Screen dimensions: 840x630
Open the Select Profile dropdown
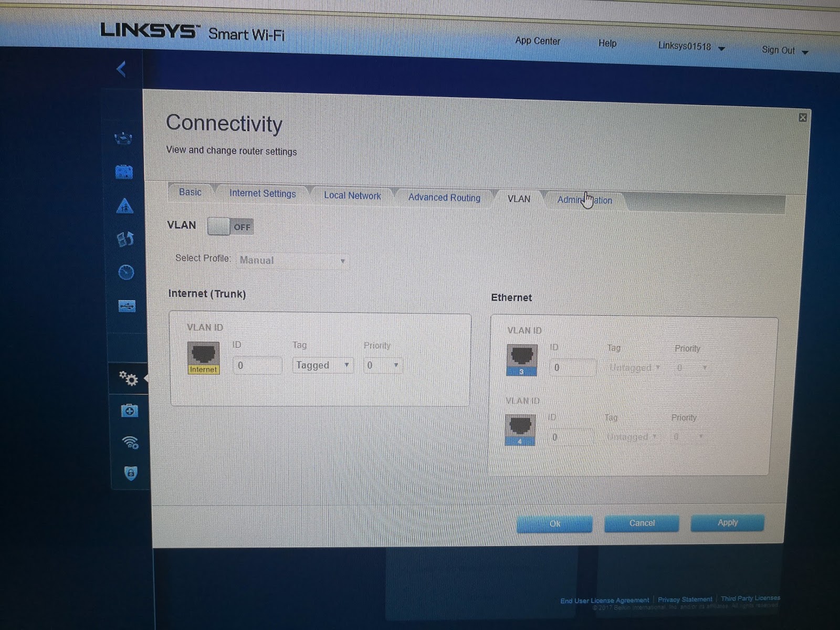coord(292,260)
